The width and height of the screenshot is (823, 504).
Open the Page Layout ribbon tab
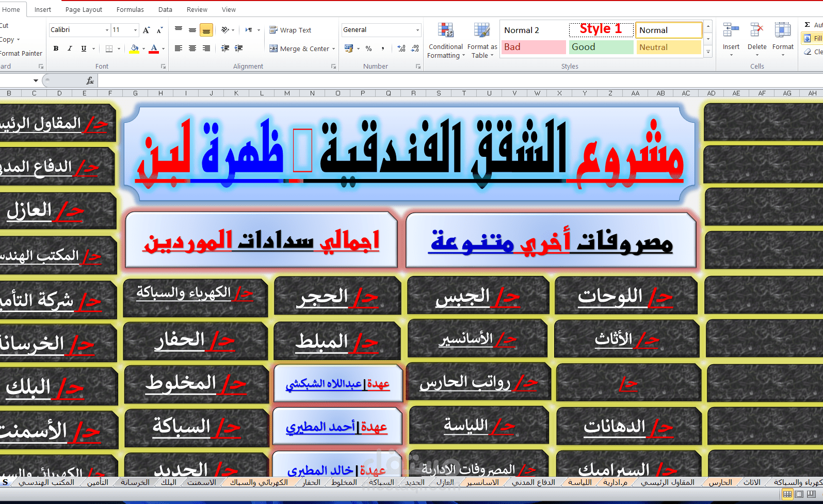(x=84, y=9)
